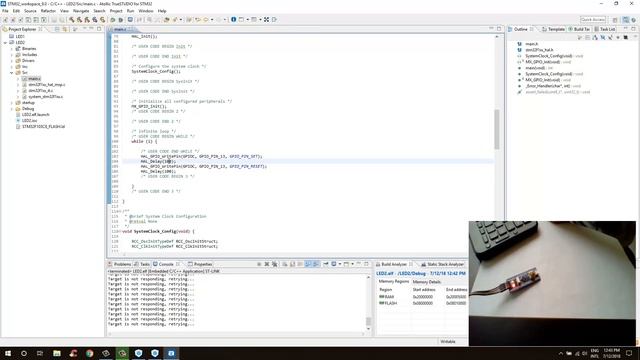Open the File menu

5,11
